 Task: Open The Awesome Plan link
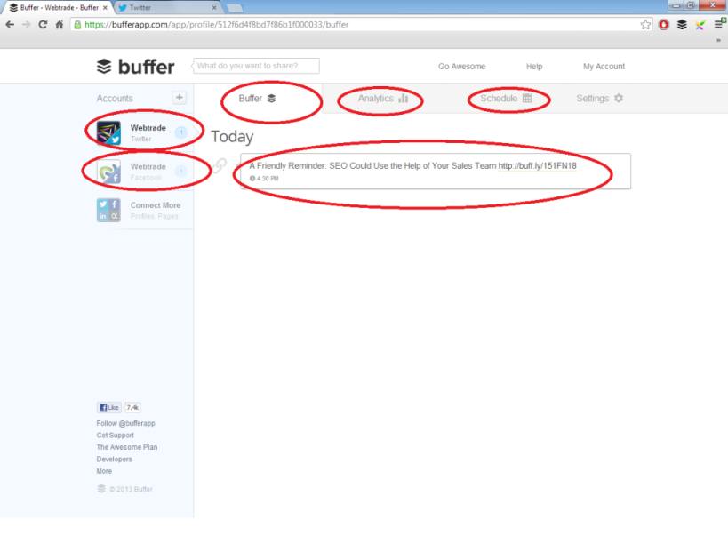(127, 447)
